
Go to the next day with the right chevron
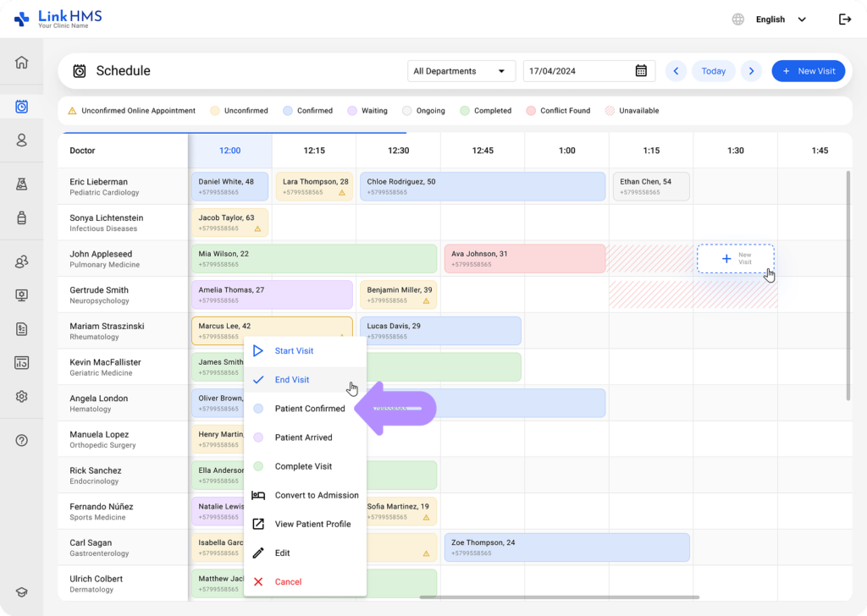pyautogui.click(x=752, y=71)
